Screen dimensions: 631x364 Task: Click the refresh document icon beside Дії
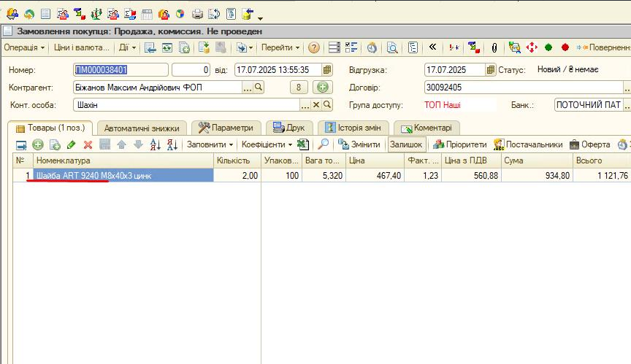[x=167, y=48]
